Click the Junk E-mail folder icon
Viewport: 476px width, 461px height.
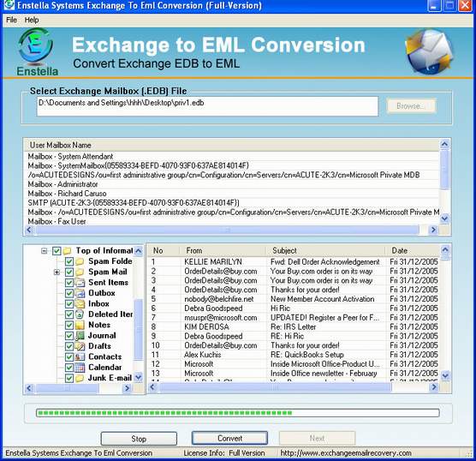point(80,378)
